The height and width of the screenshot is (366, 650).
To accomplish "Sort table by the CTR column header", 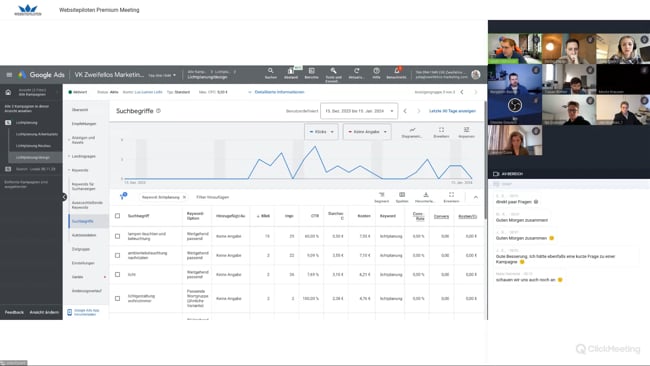I will (315, 216).
